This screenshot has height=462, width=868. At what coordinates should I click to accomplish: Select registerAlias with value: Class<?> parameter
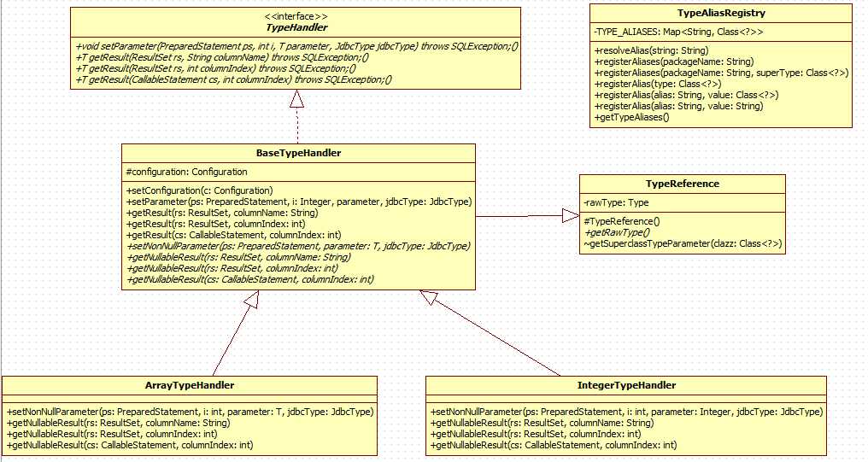click(686, 95)
